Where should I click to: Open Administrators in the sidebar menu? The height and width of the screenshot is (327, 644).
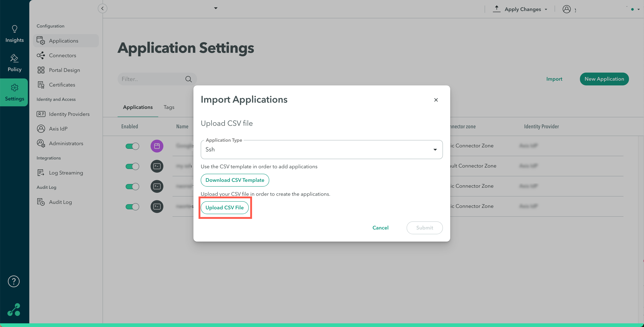[66, 143]
